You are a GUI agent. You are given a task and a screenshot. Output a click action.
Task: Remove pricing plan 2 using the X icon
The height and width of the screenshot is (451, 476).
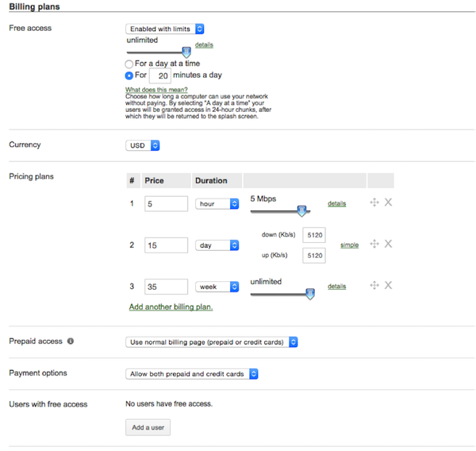tap(388, 244)
